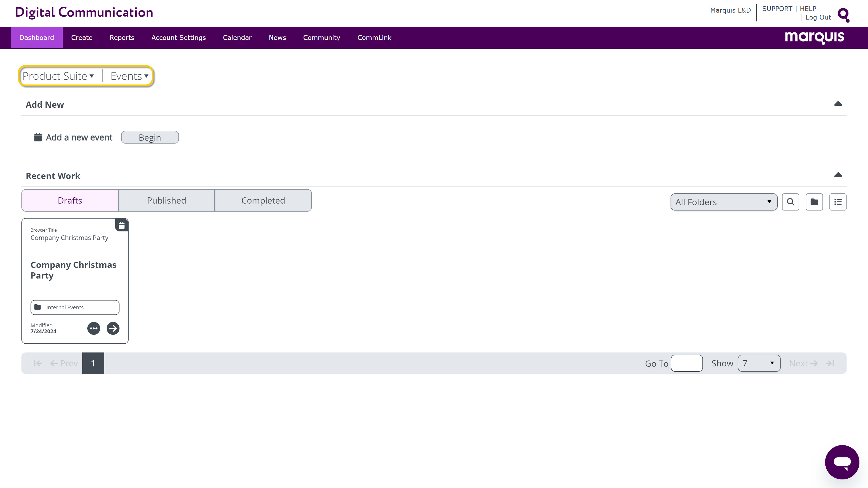
Task: Click the Begin button
Action: point(149,137)
